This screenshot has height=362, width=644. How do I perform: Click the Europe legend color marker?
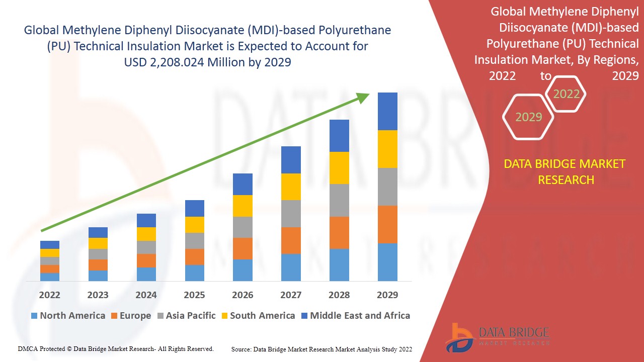[x=113, y=316]
